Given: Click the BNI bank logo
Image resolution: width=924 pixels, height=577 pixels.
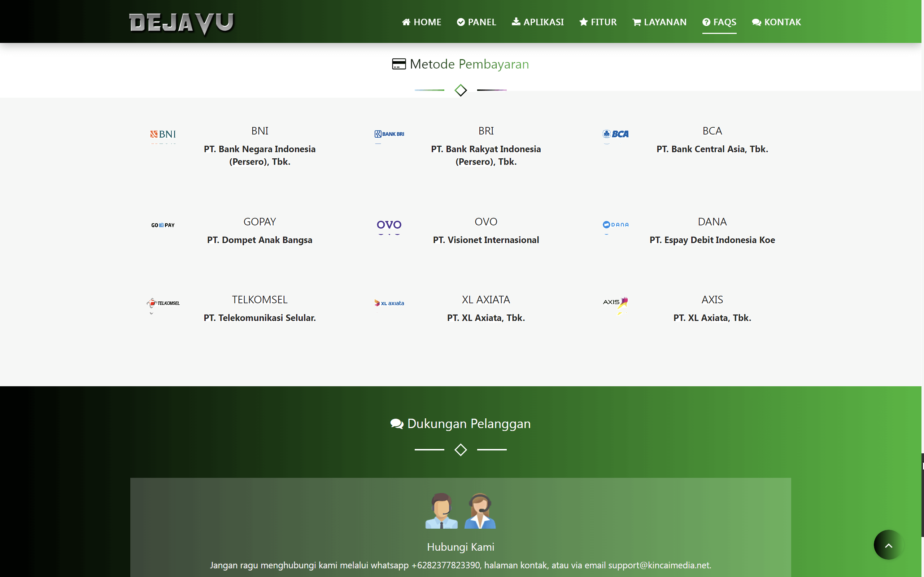Looking at the screenshot, I should pos(163,135).
